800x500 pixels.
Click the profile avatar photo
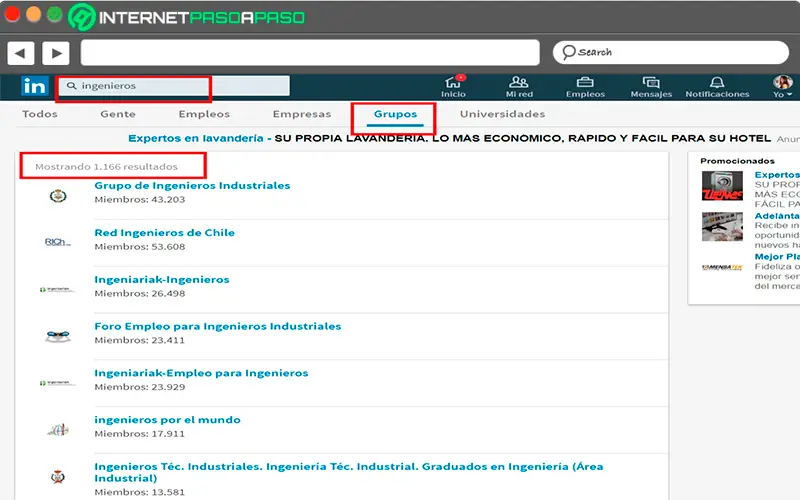coord(782,82)
